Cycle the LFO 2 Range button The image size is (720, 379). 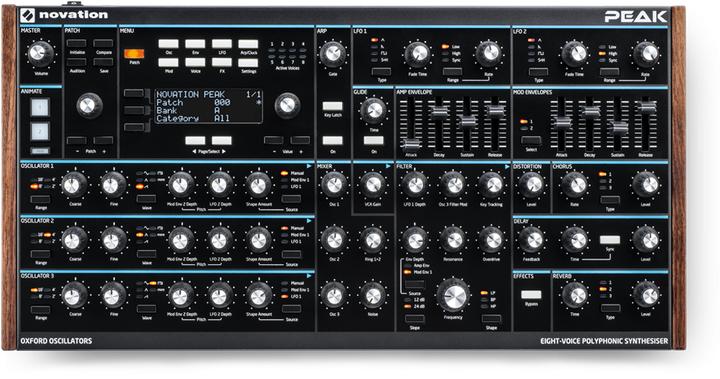[609, 72]
